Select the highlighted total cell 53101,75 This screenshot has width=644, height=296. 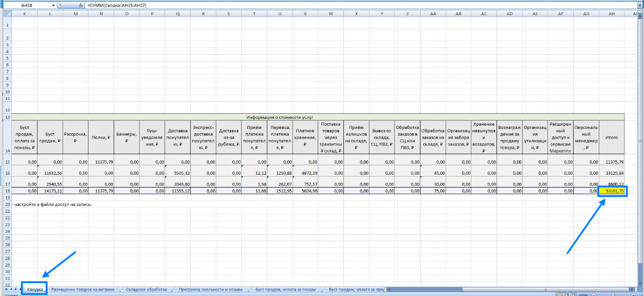(x=612, y=191)
